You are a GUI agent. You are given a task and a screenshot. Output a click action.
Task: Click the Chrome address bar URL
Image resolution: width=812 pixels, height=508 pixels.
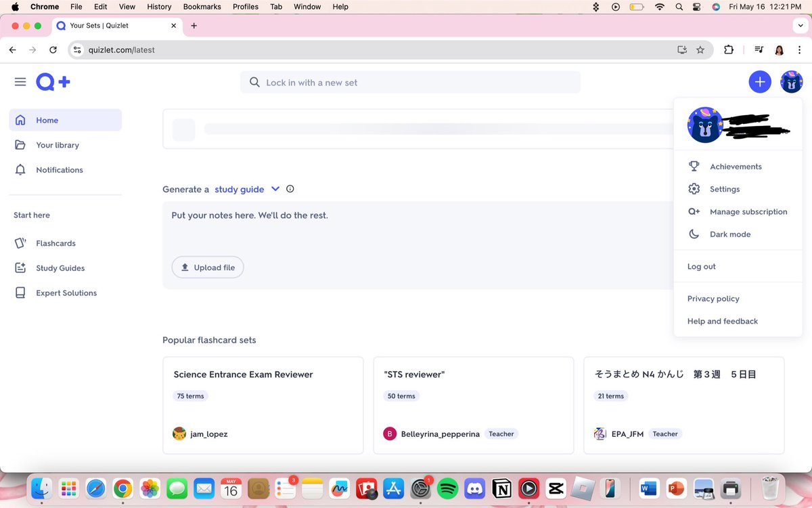(122, 49)
